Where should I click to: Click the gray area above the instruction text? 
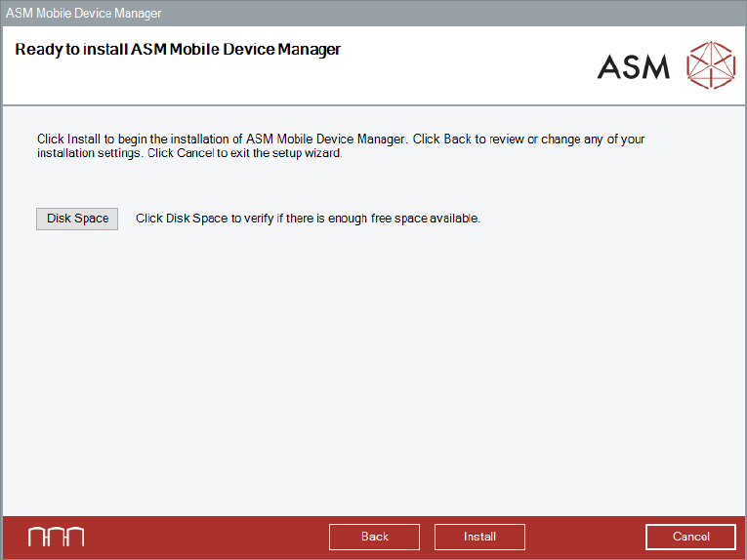[x=371, y=119]
